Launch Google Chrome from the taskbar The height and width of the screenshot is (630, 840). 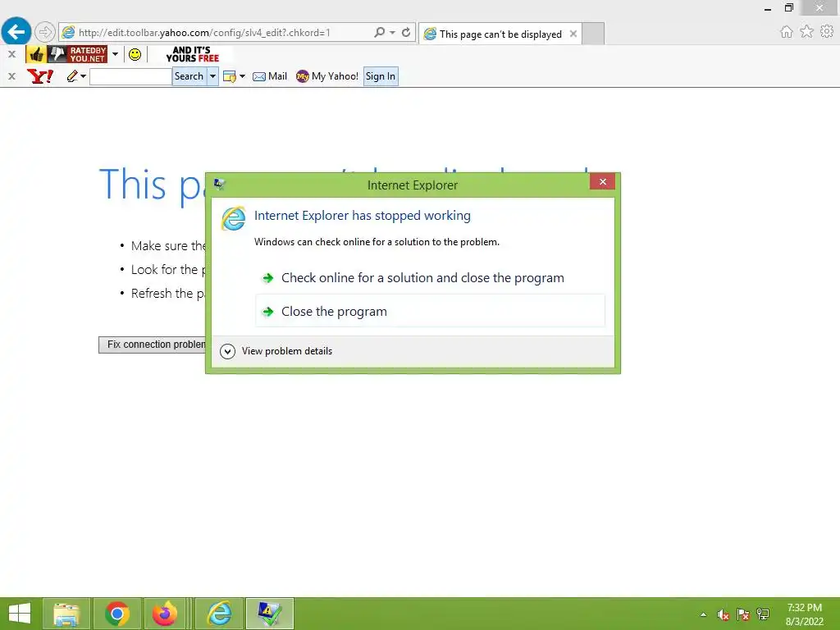117,614
